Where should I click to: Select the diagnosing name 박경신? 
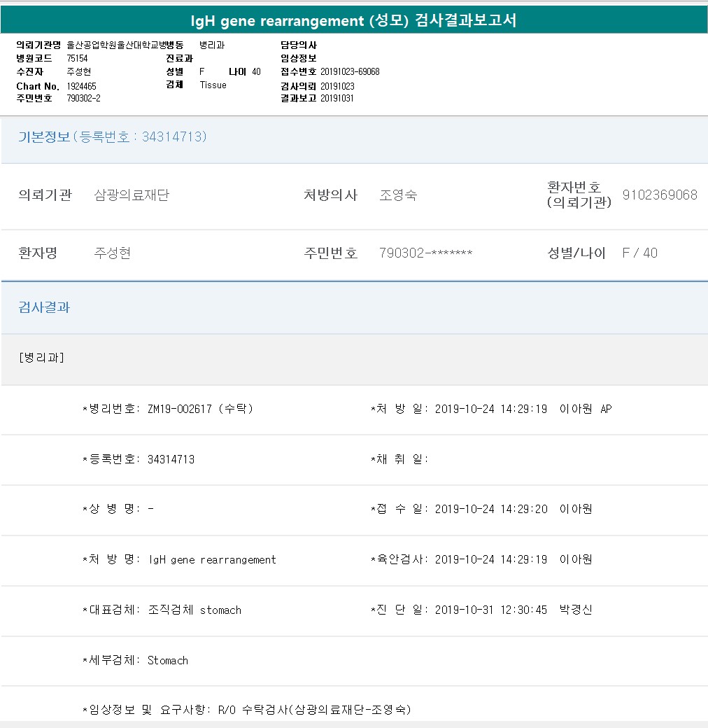click(576, 610)
